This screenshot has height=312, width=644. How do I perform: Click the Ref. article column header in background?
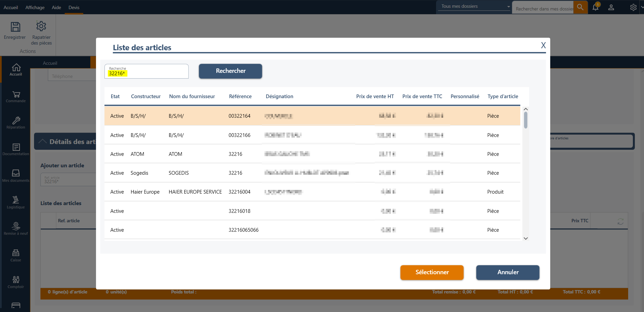[x=69, y=221]
